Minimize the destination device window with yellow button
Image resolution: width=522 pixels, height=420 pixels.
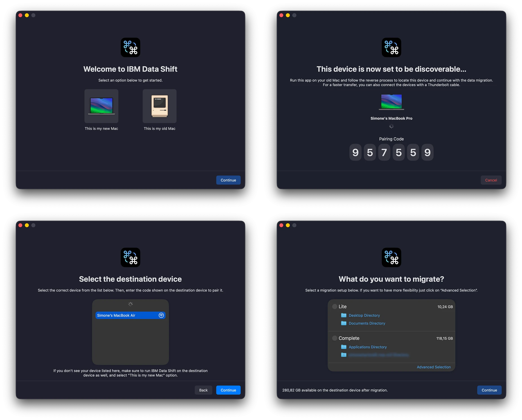pos(27,225)
